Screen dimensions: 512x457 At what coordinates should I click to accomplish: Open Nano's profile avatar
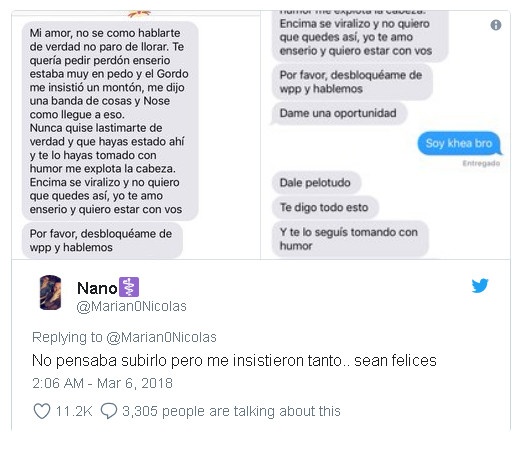tap(51, 292)
